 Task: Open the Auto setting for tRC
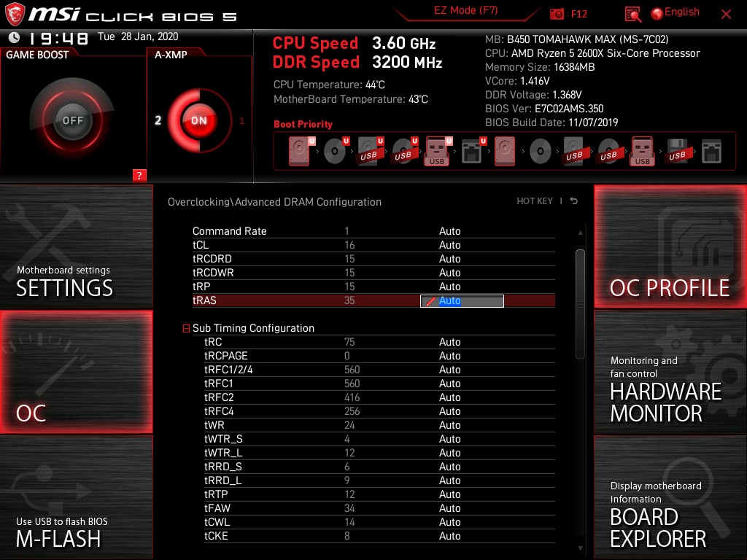point(449,342)
